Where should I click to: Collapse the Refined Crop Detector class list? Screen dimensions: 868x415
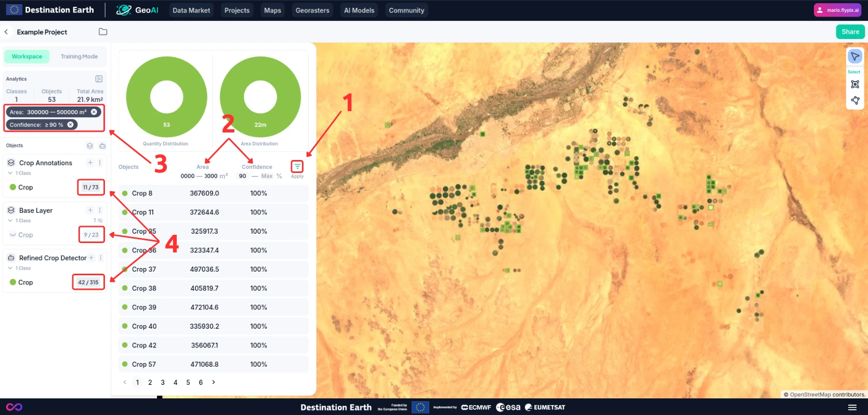click(10, 269)
